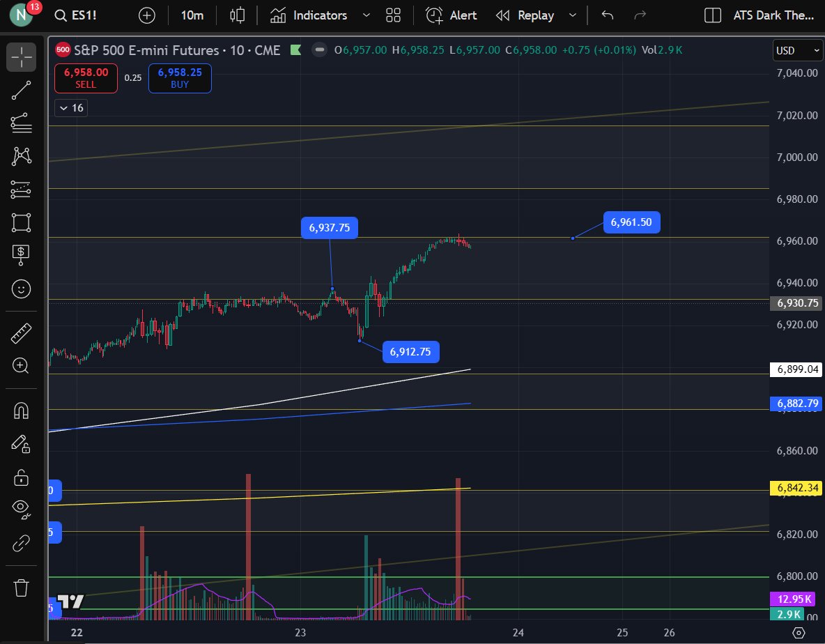
Task: Toggle magnet snapping mode
Action: [x=21, y=411]
